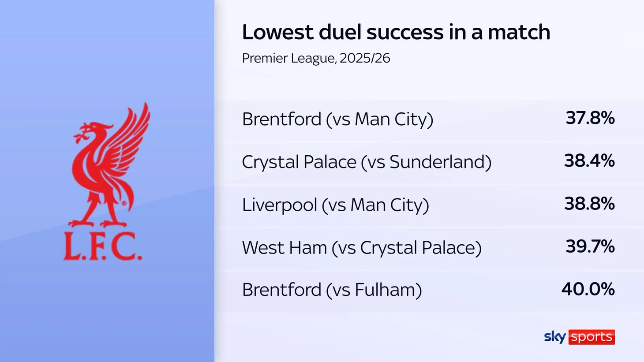The width and height of the screenshot is (644, 362).
Task: Click the red 'sports' logo badge
Action: click(592, 337)
